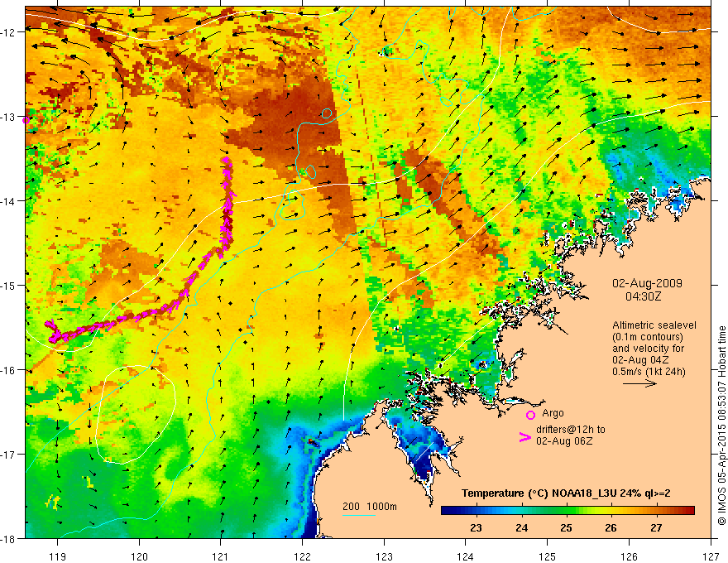Click the 'drifters@12h to' legend text
Viewport: 728px width, 563px height.
[571, 430]
